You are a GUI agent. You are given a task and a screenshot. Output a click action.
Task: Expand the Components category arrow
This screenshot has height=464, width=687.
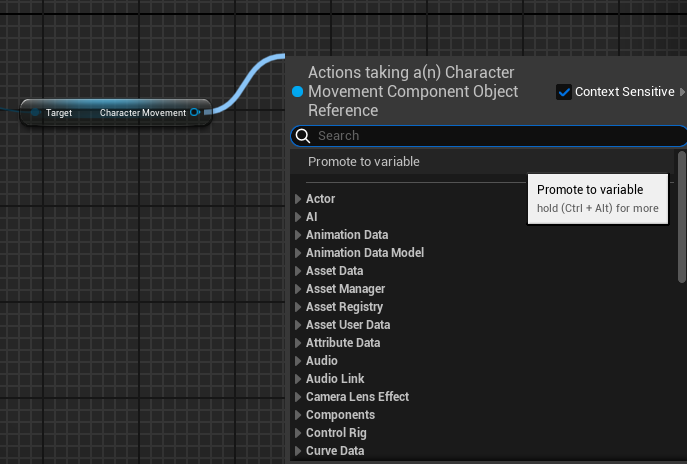(x=298, y=414)
